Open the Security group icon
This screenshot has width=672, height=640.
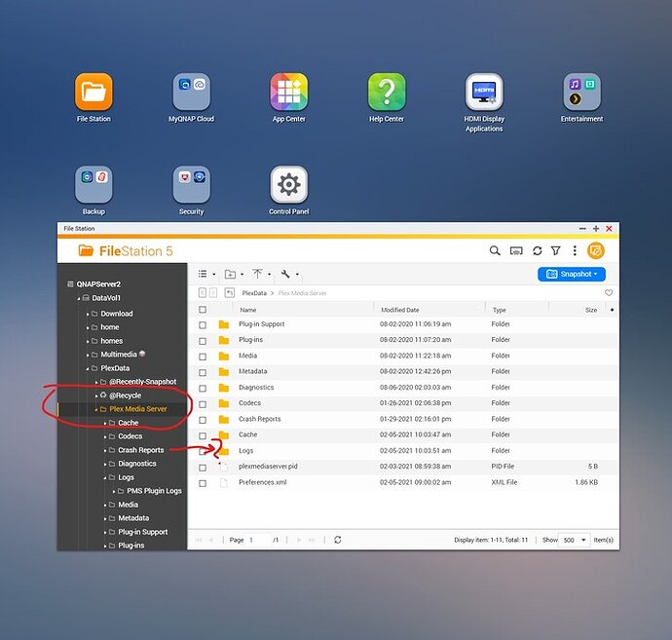(x=191, y=184)
